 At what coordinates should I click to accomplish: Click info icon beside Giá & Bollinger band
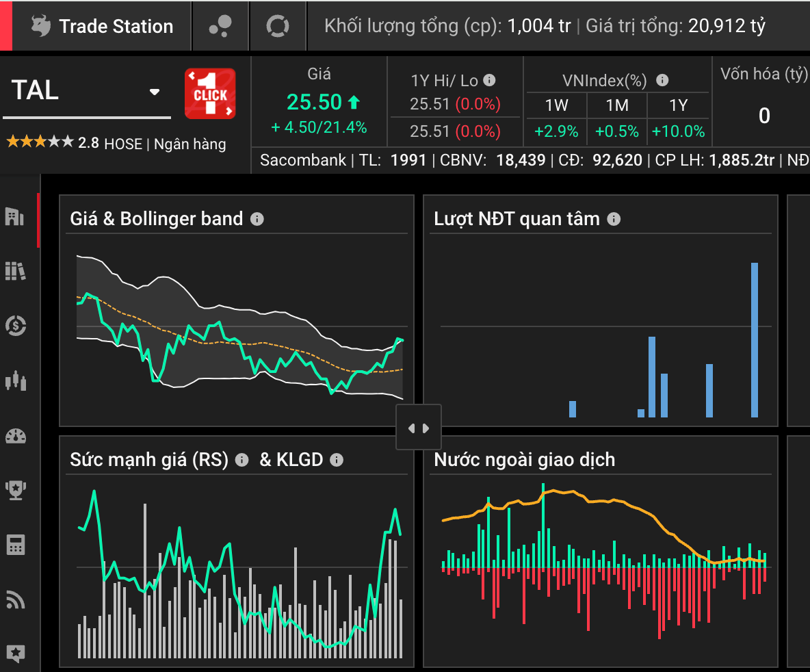[x=257, y=219]
